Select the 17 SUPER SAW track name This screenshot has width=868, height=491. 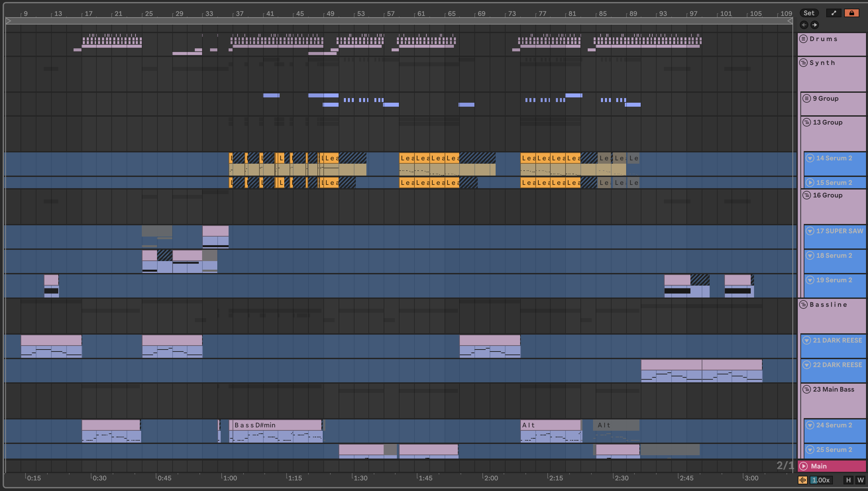click(840, 231)
